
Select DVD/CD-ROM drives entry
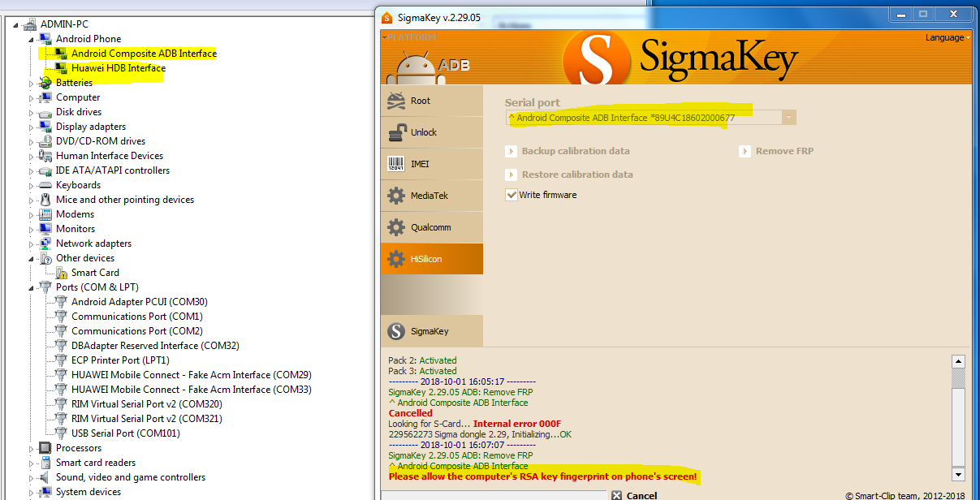(101, 141)
